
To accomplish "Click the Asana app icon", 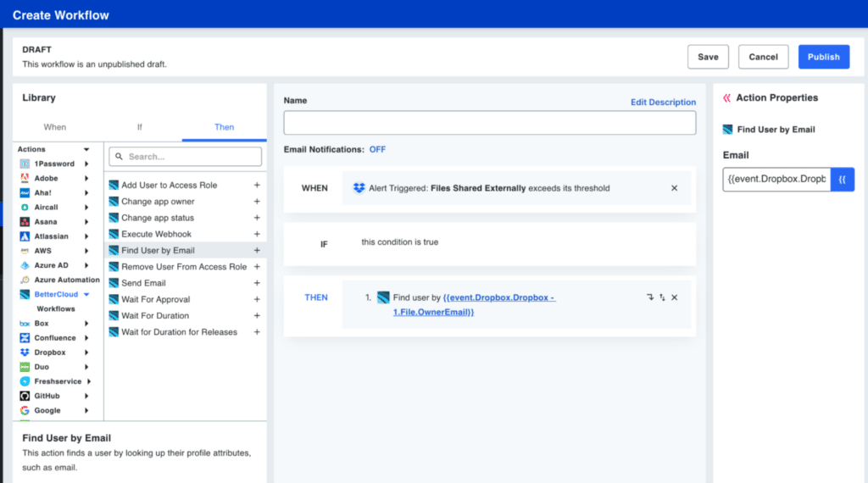I will click(25, 222).
